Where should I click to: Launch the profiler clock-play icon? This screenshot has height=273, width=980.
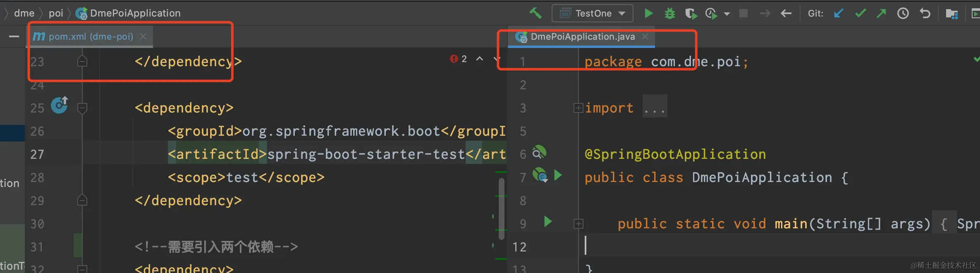(x=711, y=14)
